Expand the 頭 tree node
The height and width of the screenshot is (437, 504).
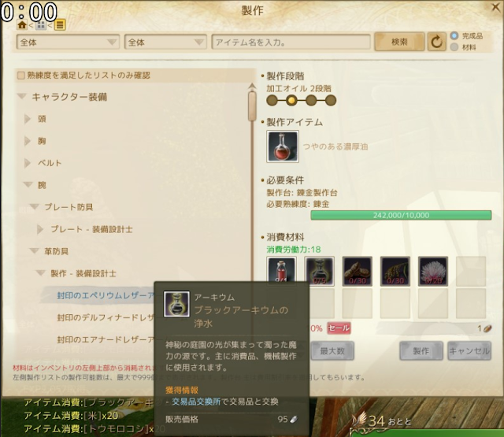coord(28,119)
